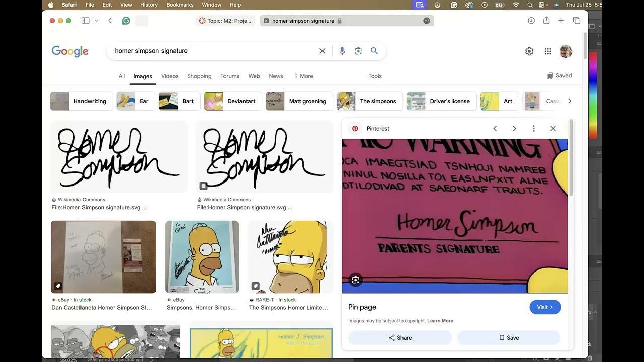The image size is (644, 362).
Task: Close the Pinterest image preview panel
Action: coord(553,129)
